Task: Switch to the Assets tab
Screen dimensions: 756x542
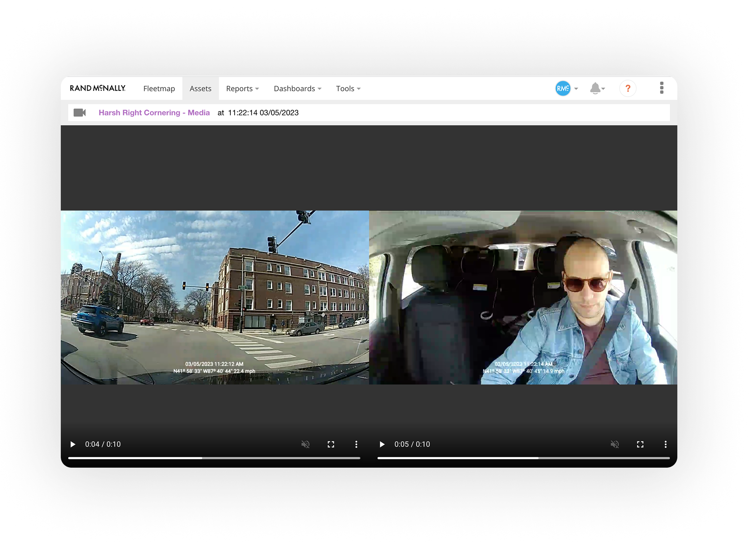Action: (x=200, y=89)
